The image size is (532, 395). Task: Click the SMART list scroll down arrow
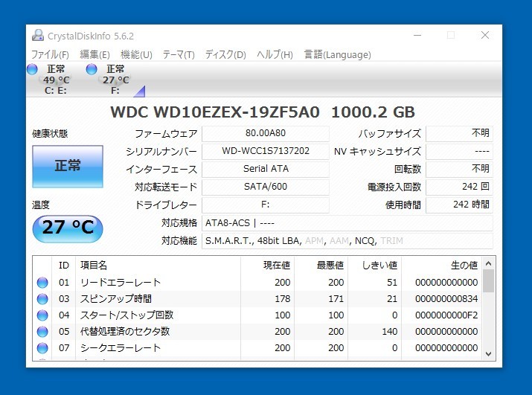488,354
